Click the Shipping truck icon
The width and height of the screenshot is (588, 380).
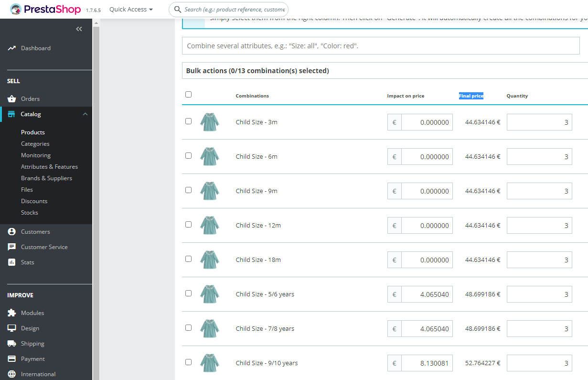click(x=12, y=344)
